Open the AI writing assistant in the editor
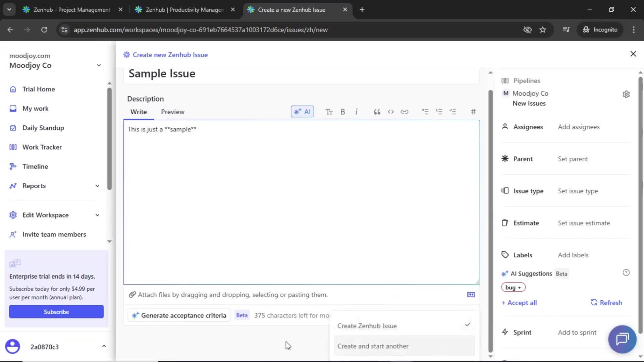Viewport: 644px width, 362px height. point(302,112)
